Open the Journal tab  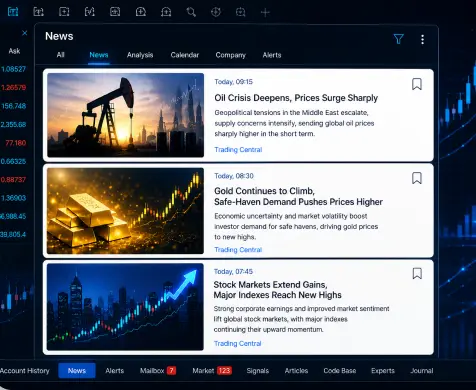point(422,371)
